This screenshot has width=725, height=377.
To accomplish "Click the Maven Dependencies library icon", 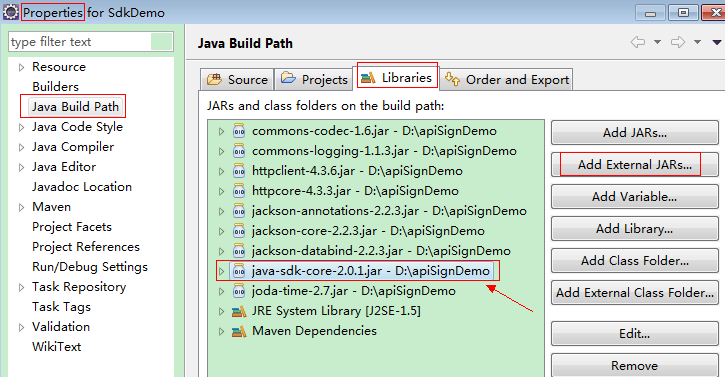I will point(239,331).
